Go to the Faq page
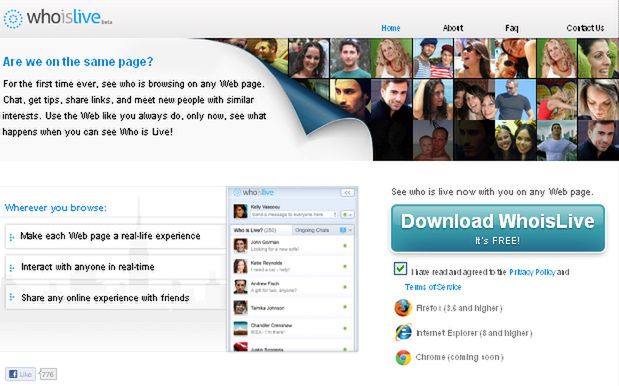The width and height of the screenshot is (619, 386). (512, 28)
